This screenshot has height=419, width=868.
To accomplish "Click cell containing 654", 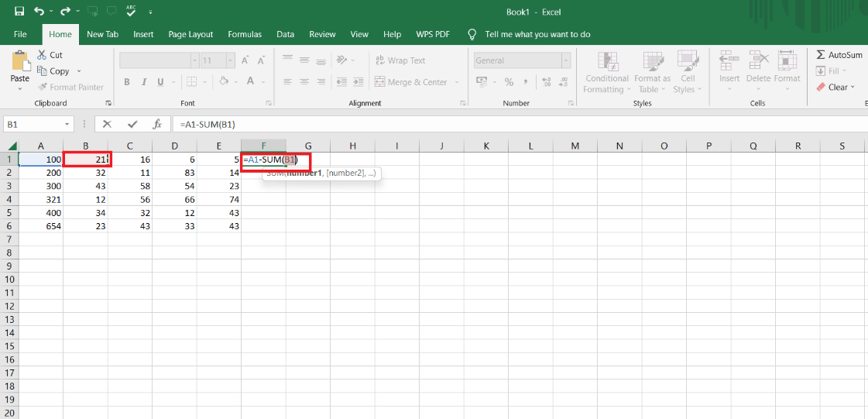I will [x=41, y=226].
